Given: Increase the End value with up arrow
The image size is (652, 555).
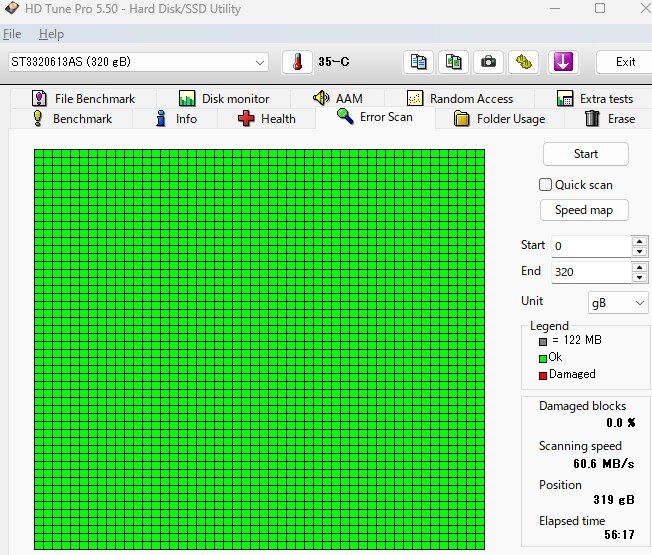Looking at the screenshot, I should 639,267.
